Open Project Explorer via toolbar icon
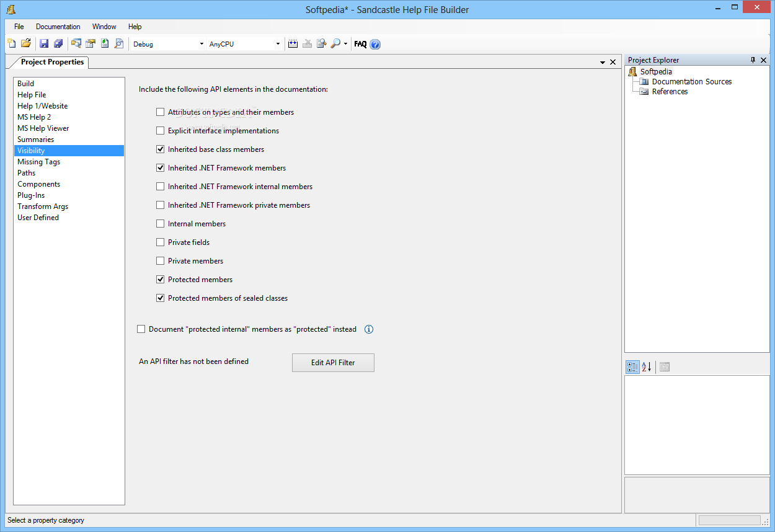Screen dimensions: 775x532 point(76,43)
